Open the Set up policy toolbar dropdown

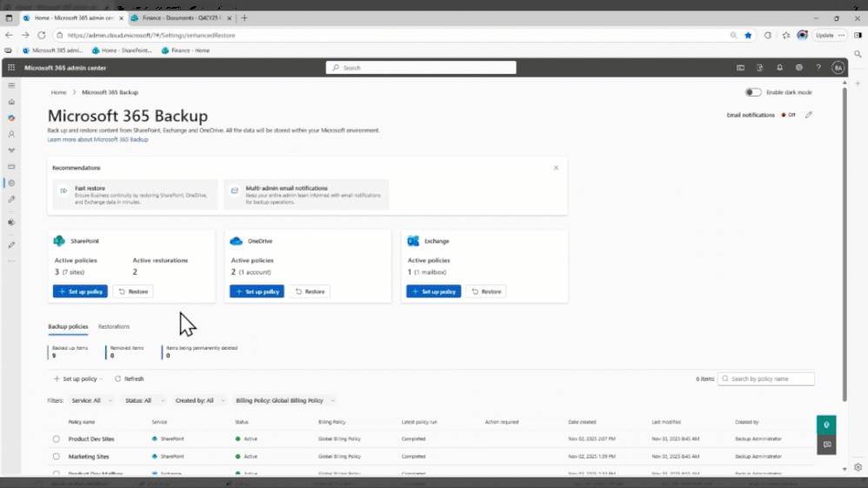tap(78, 379)
